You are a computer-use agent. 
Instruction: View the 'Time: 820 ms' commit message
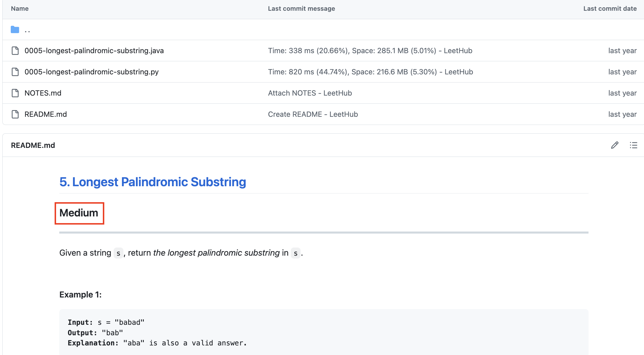pyautogui.click(x=370, y=72)
